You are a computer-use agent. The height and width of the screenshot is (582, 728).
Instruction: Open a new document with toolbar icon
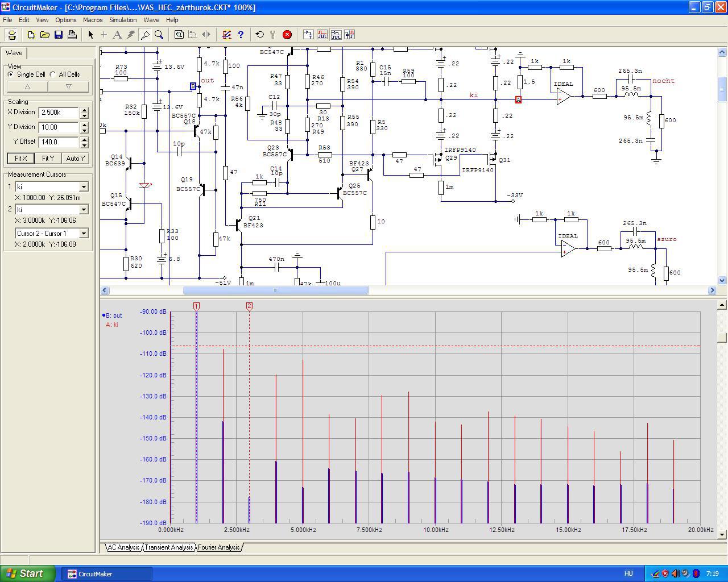[x=31, y=35]
